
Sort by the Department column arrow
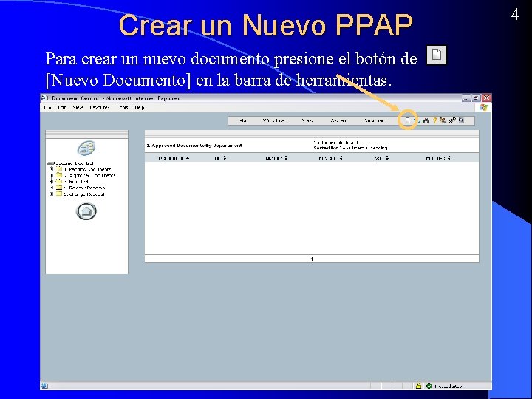click(x=187, y=158)
